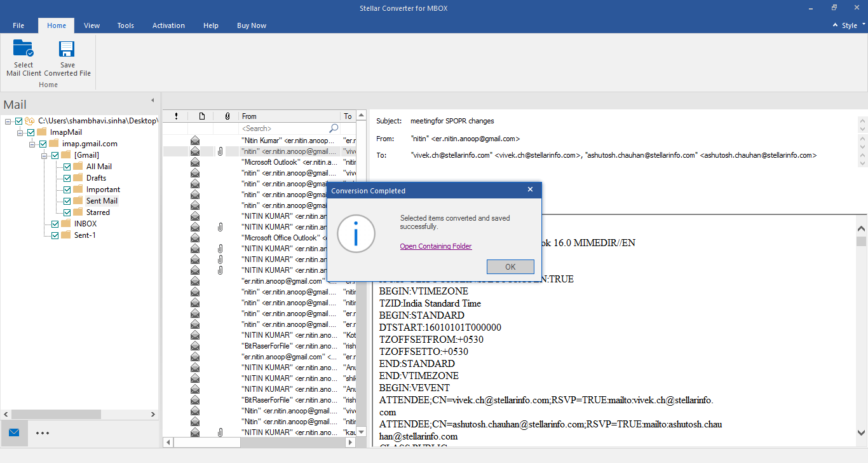Click the envelope icon in the highlighted "nitin" row
The image size is (868, 463).
(x=195, y=151)
